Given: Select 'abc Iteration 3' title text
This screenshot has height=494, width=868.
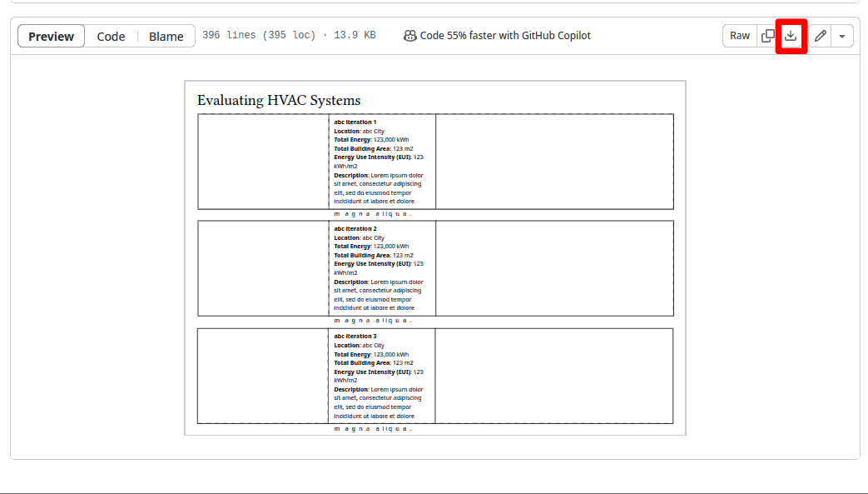Looking at the screenshot, I should point(355,337).
